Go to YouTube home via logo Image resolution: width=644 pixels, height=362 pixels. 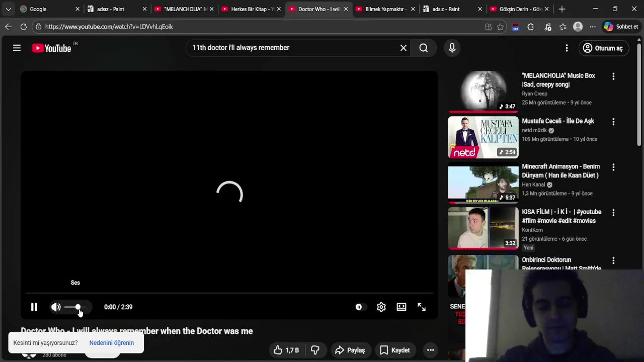tap(51, 48)
